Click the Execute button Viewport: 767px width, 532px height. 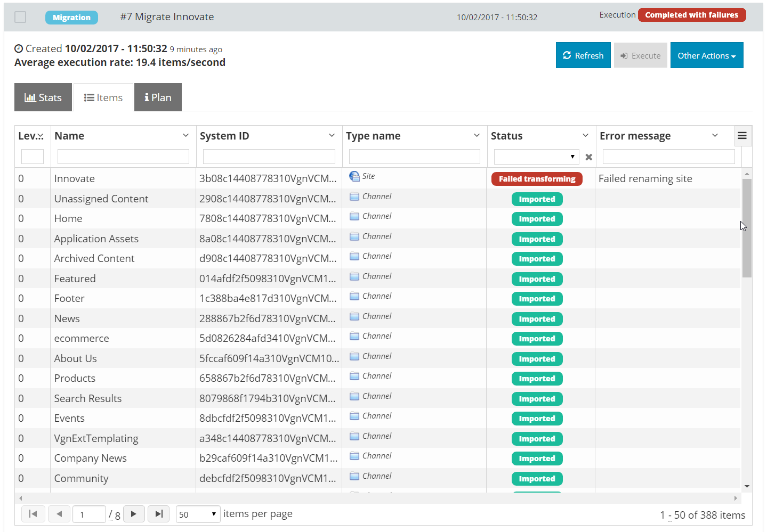pos(640,55)
